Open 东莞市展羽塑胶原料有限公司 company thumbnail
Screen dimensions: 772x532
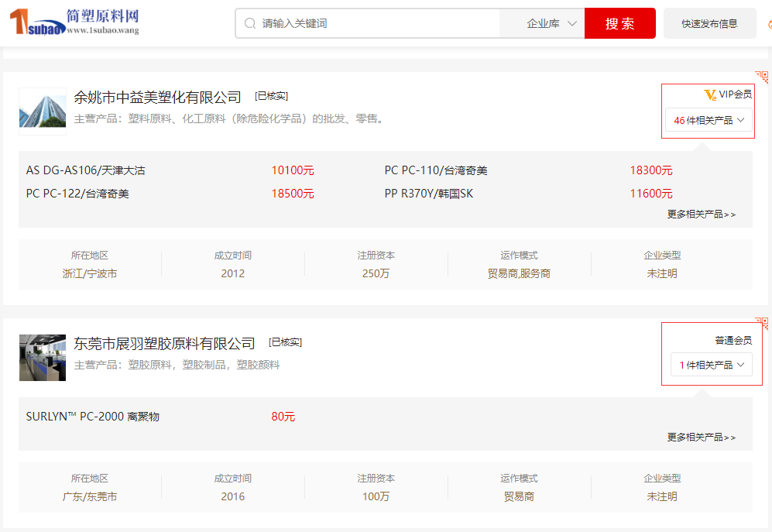(43, 358)
